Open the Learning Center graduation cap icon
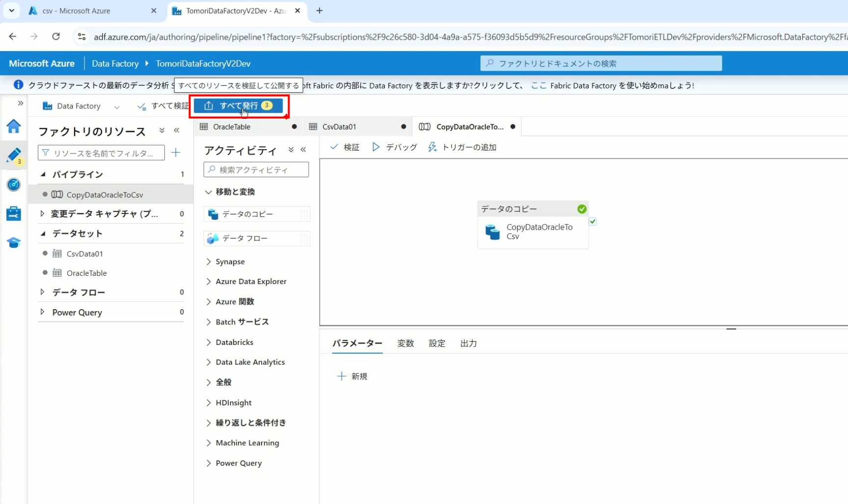Image resolution: width=848 pixels, height=504 pixels. click(14, 242)
